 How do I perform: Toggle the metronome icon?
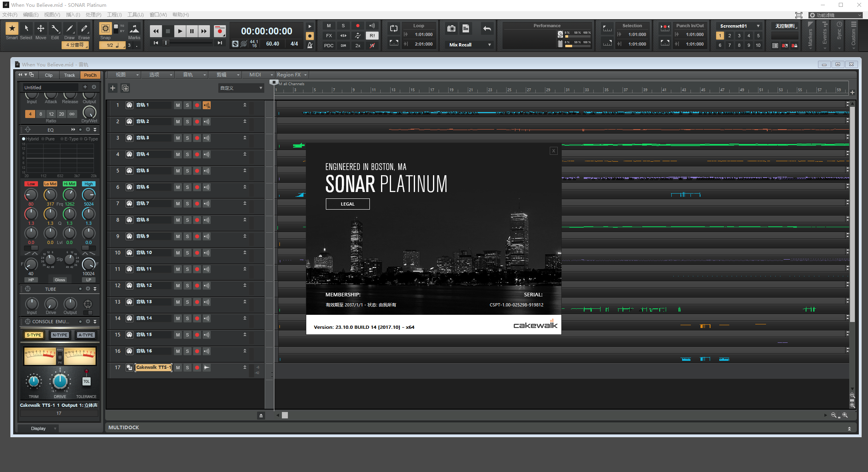pos(310,45)
